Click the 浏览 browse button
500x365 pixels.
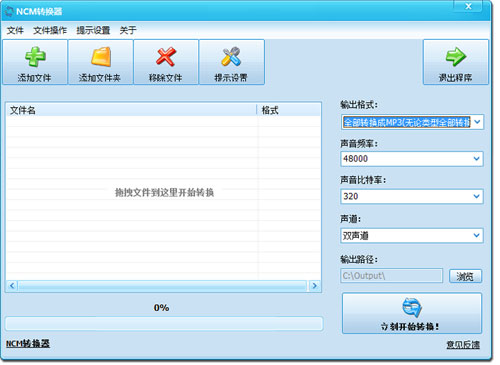point(465,276)
